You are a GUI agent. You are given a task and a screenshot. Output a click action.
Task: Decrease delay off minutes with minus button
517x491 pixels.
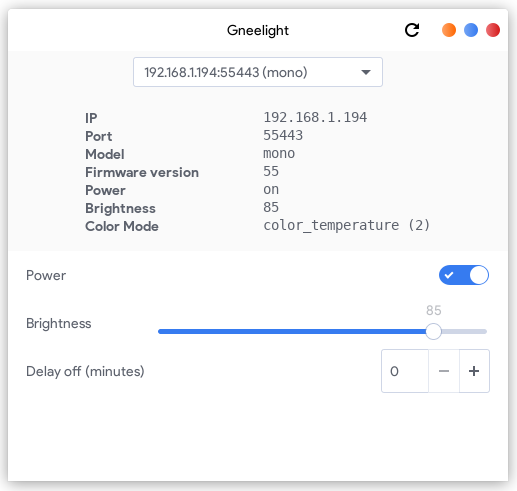coord(444,371)
